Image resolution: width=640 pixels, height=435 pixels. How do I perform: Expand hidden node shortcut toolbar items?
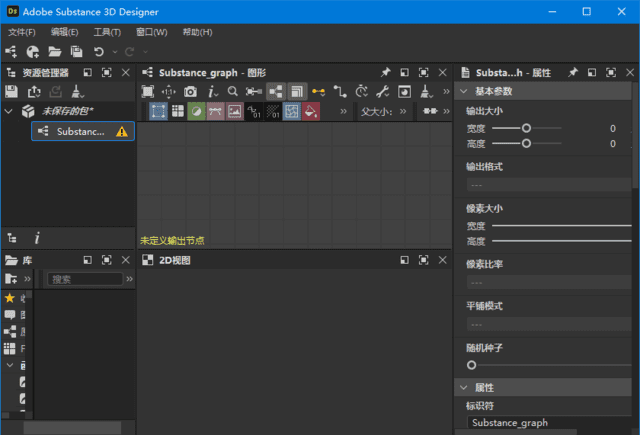pyautogui.click(x=343, y=111)
